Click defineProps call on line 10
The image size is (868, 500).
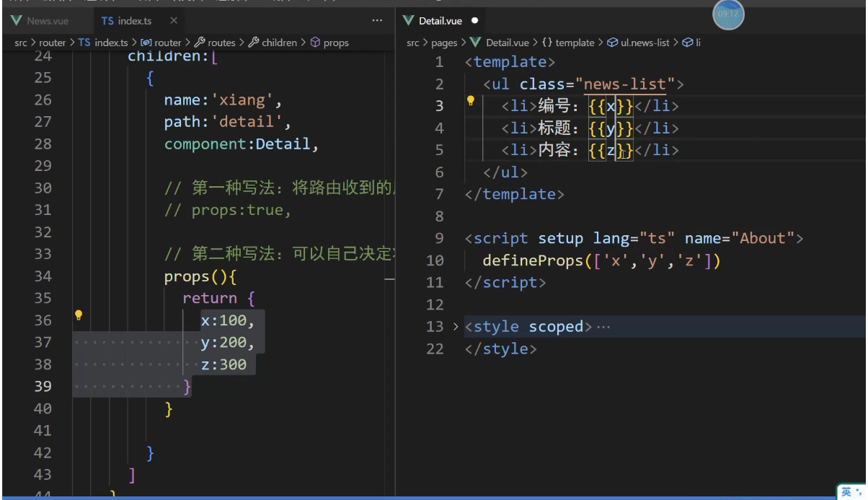point(601,260)
